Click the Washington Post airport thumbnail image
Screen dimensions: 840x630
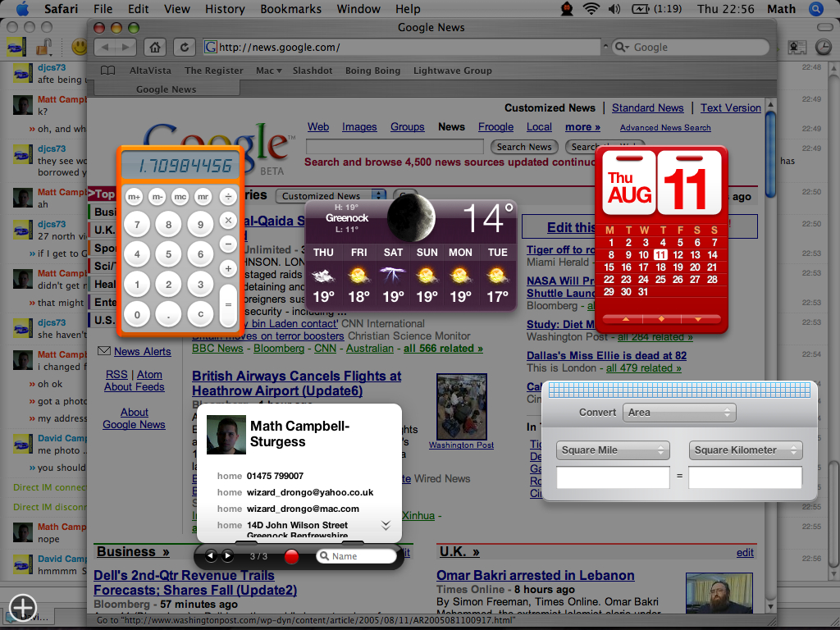click(x=461, y=407)
